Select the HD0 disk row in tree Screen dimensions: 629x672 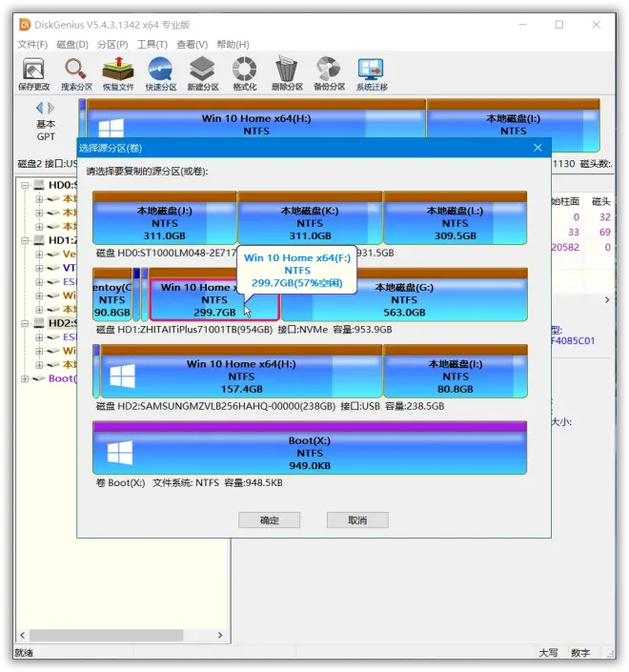[55, 185]
